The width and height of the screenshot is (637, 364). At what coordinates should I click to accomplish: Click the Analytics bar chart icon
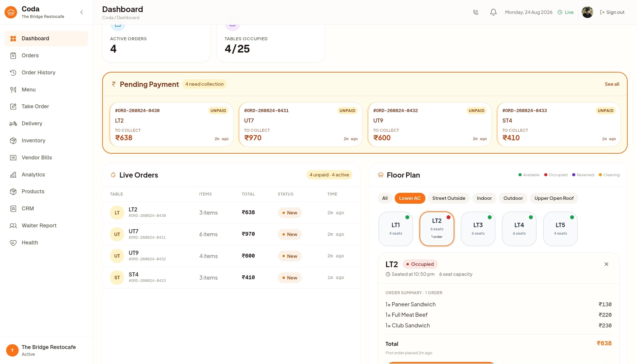tap(13, 175)
